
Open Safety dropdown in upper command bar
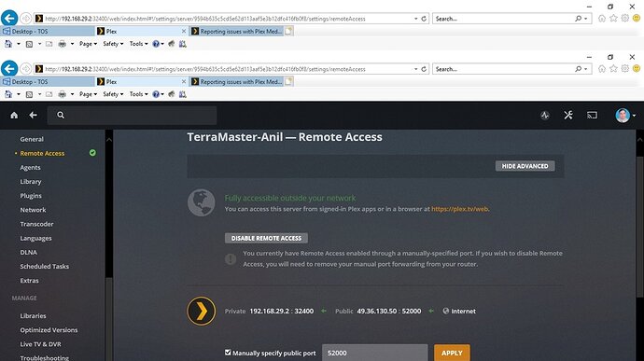113,44
